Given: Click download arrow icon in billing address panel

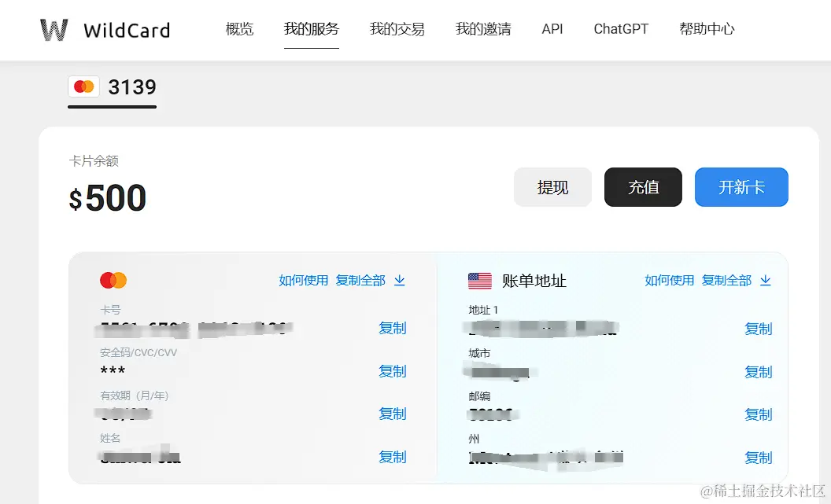Looking at the screenshot, I should [765, 280].
